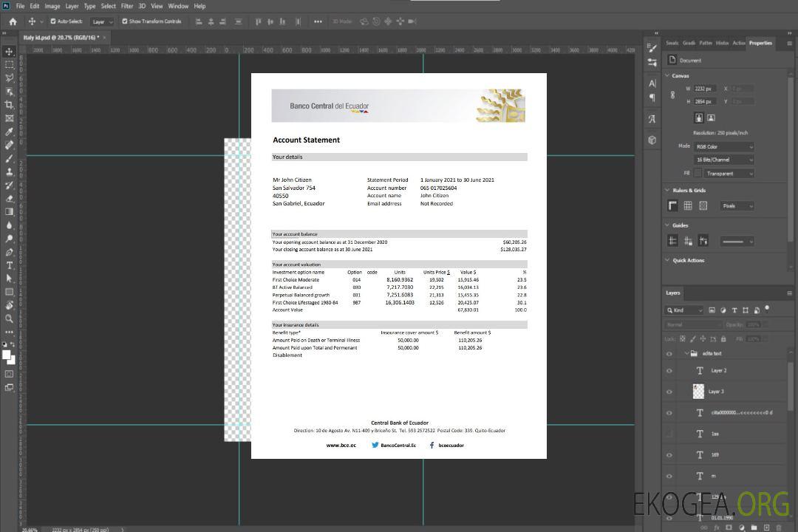This screenshot has height=532, width=798.
Task: Select the Crop tool
Action: (x=9, y=105)
